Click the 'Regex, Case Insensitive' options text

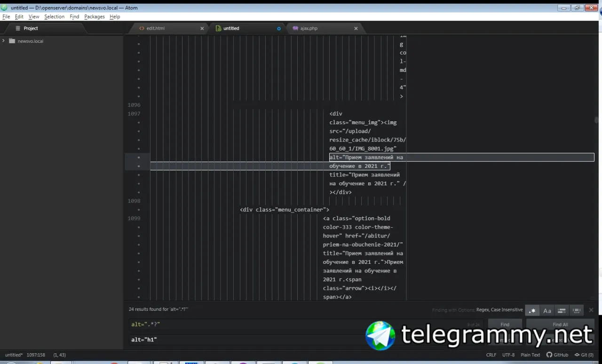[x=499, y=310]
